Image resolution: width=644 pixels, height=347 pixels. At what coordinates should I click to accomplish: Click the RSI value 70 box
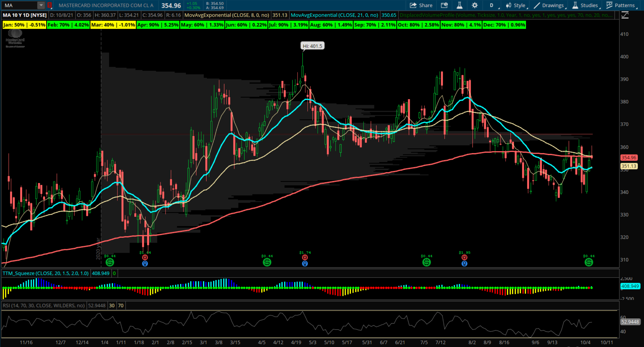tap(121, 305)
